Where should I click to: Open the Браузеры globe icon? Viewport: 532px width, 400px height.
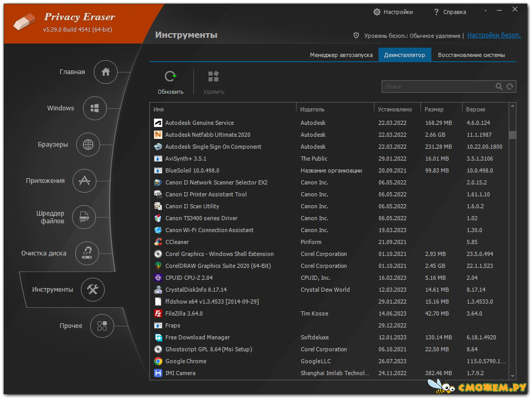tap(88, 145)
